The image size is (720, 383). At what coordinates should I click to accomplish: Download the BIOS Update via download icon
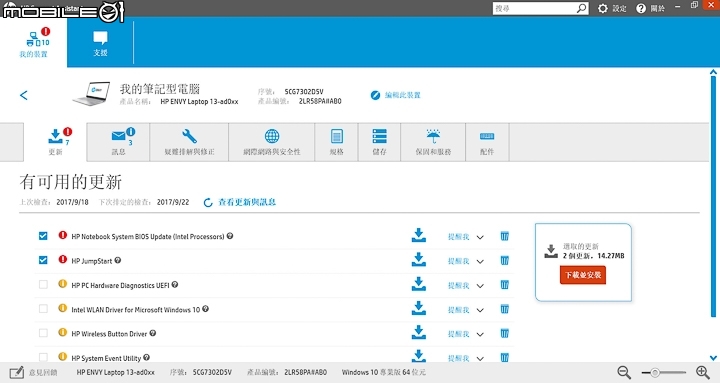point(418,235)
